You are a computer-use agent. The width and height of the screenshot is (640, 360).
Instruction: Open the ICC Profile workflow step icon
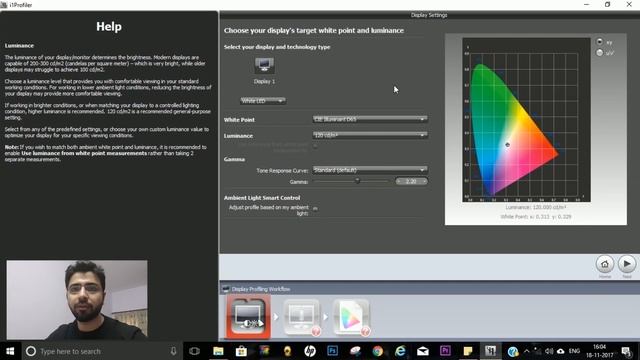click(351, 317)
